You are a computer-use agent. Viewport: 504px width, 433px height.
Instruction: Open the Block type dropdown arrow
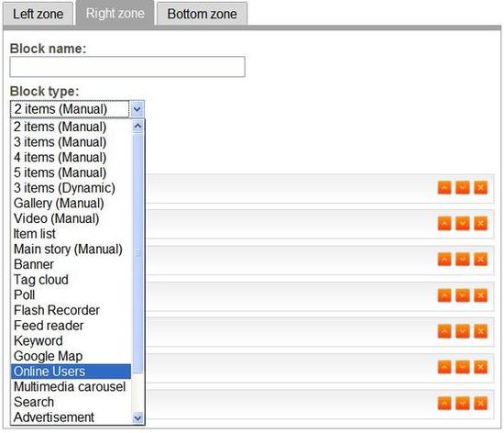(x=137, y=109)
